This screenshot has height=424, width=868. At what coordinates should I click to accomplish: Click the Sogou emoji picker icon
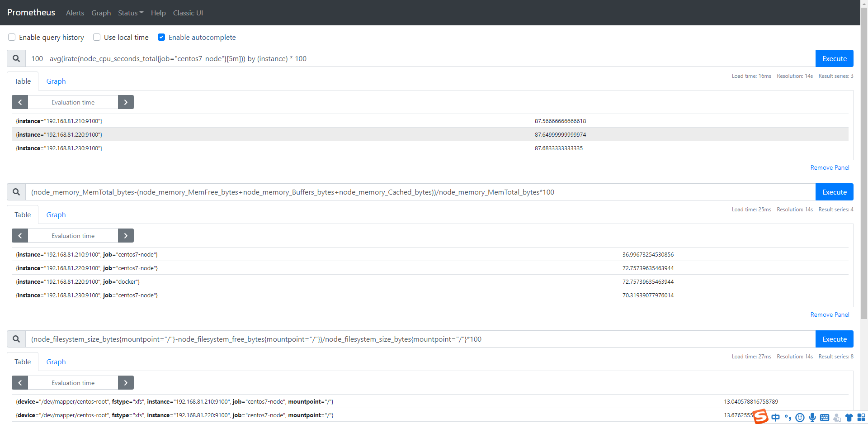click(800, 417)
